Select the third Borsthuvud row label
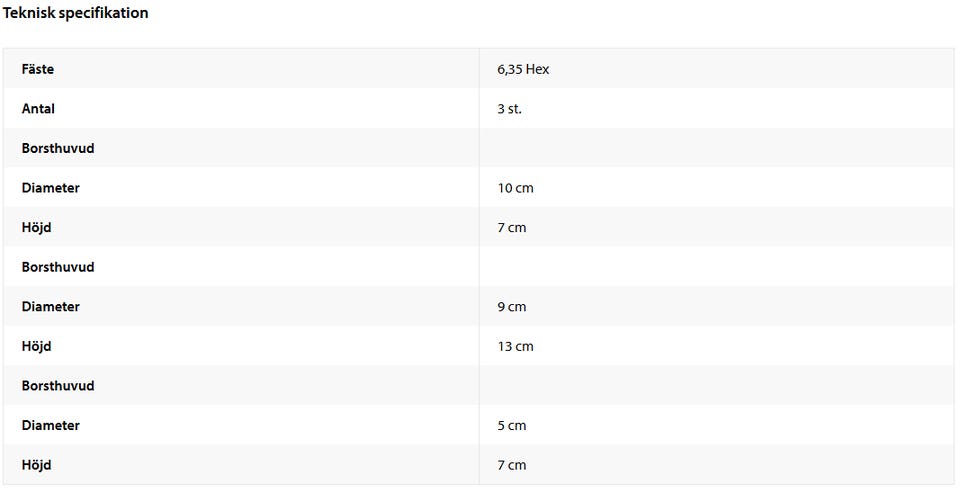 tap(58, 386)
